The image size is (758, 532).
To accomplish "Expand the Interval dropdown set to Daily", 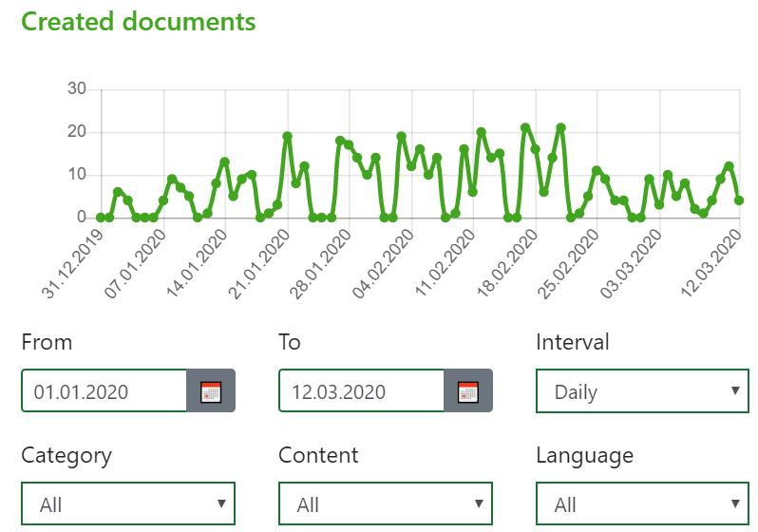I will click(x=642, y=391).
